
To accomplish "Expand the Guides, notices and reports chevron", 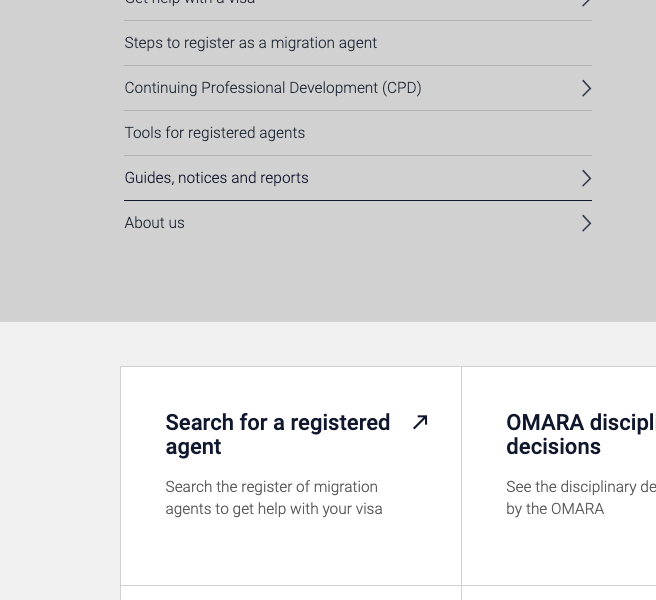I will click(586, 178).
